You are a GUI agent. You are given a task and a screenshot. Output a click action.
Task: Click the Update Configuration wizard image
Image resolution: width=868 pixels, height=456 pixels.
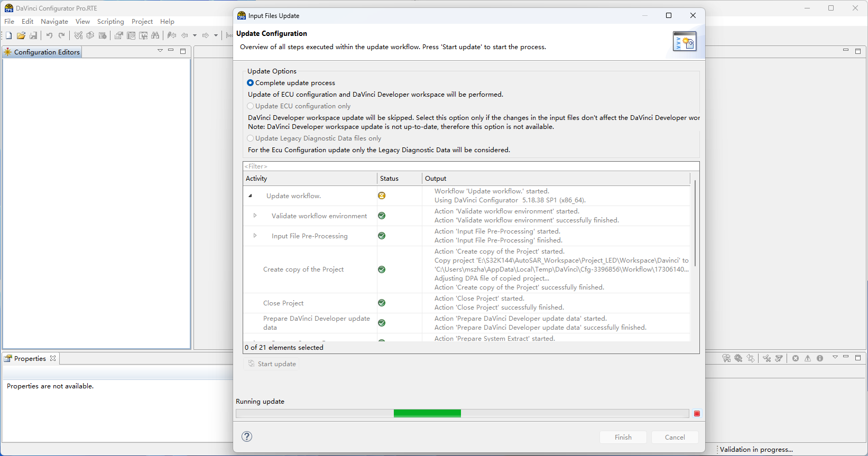[685, 41]
